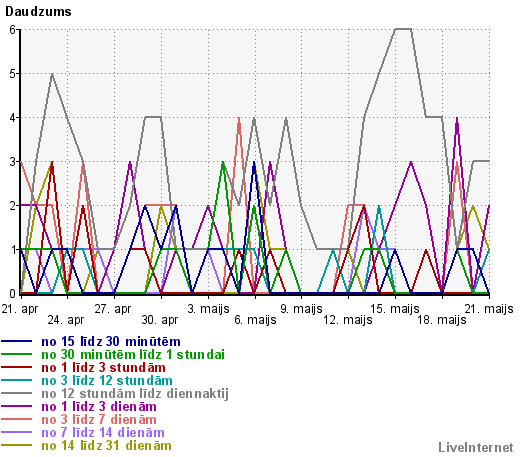Click the '18. maijs' date label
Image resolution: width=520 pixels, height=457 pixels.
[x=442, y=320]
